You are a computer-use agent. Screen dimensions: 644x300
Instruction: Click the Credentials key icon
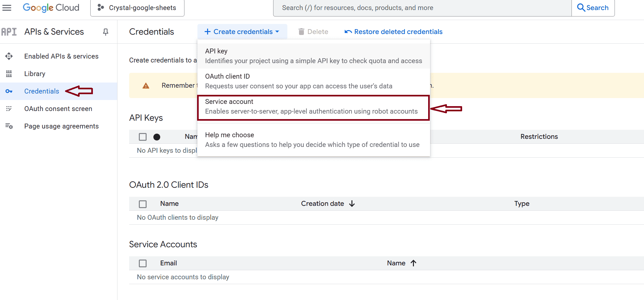tap(9, 91)
